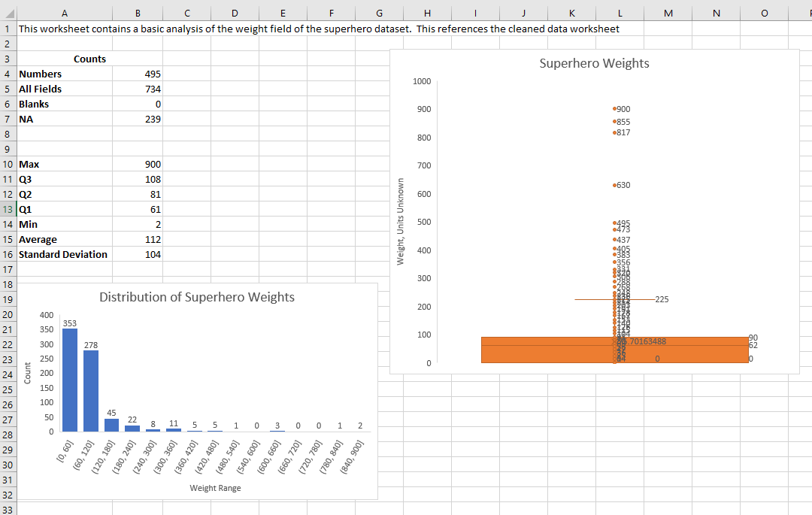Click the Weight Range axis title
812x515 pixels.
(x=215, y=488)
